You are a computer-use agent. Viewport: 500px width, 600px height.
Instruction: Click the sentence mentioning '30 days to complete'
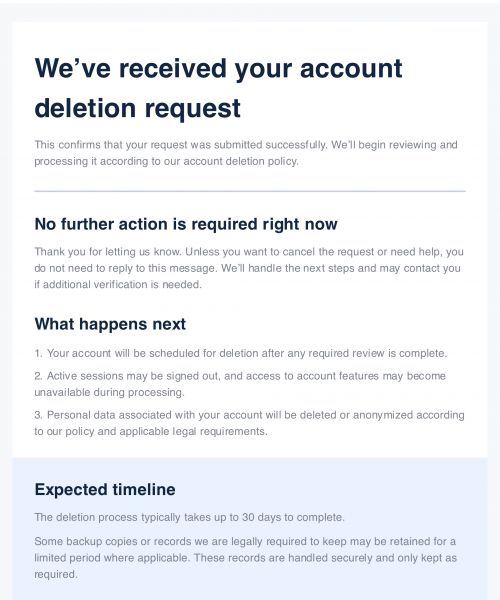click(x=189, y=517)
